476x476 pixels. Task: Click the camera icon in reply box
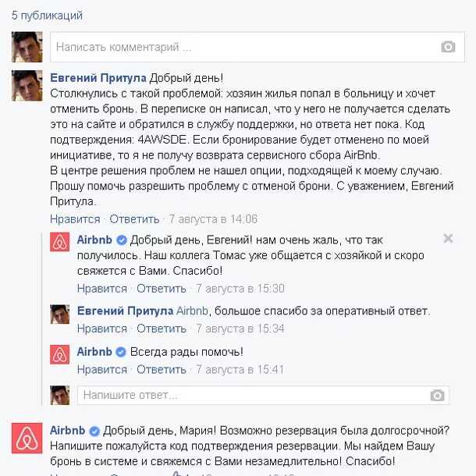tap(437, 396)
